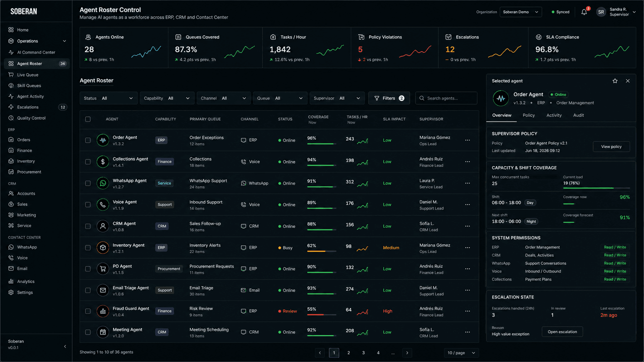Click the PO Agent cart icon
Screen dimensions: 644x362
(x=103, y=269)
